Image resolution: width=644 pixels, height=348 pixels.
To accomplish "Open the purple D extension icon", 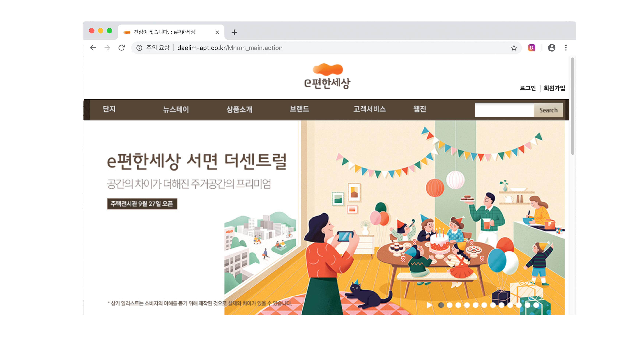I will [x=532, y=48].
